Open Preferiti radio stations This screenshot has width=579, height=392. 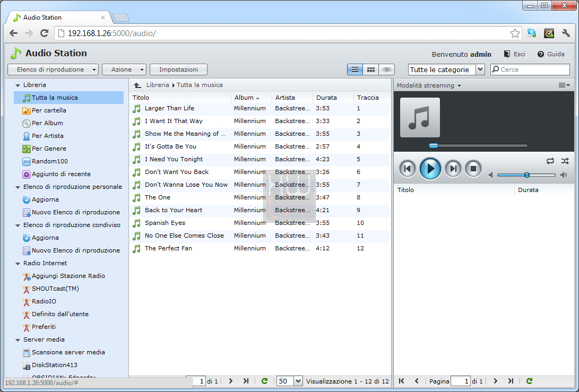click(x=39, y=327)
